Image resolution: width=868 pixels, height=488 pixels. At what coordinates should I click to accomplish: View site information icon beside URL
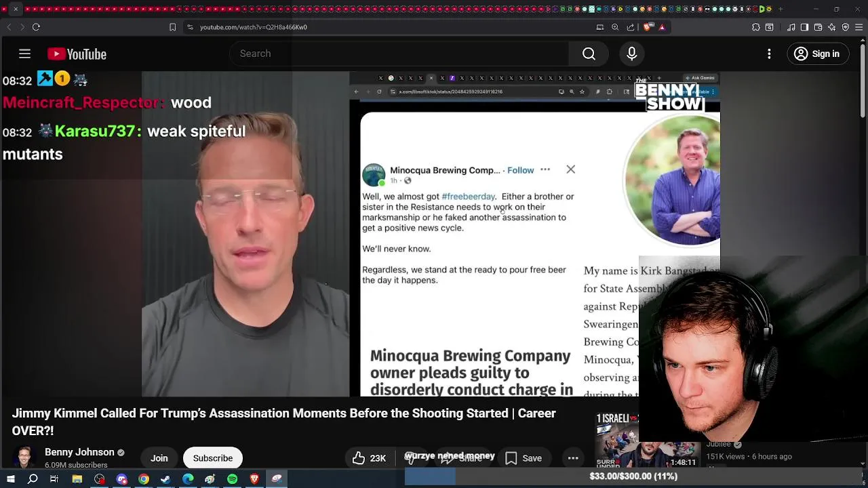[190, 27]
